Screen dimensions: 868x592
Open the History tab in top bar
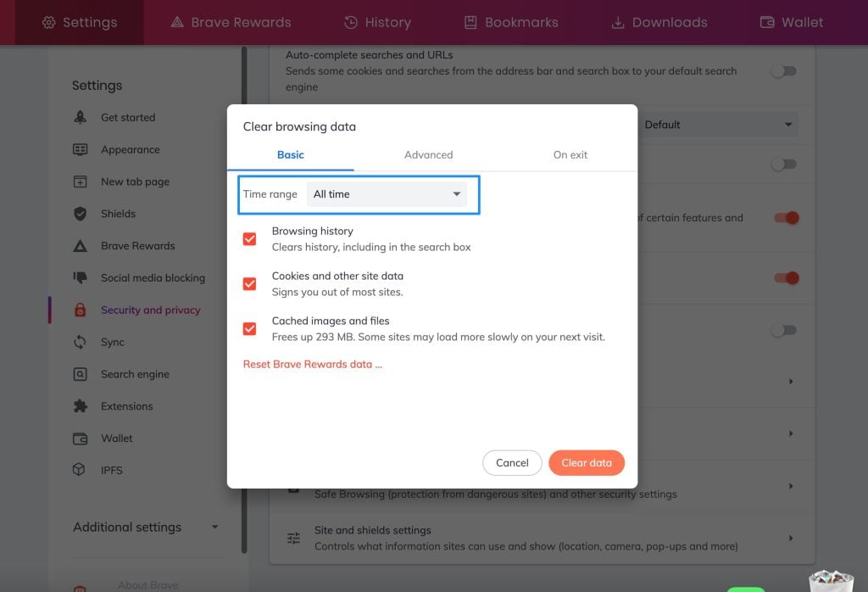(377, 22)
